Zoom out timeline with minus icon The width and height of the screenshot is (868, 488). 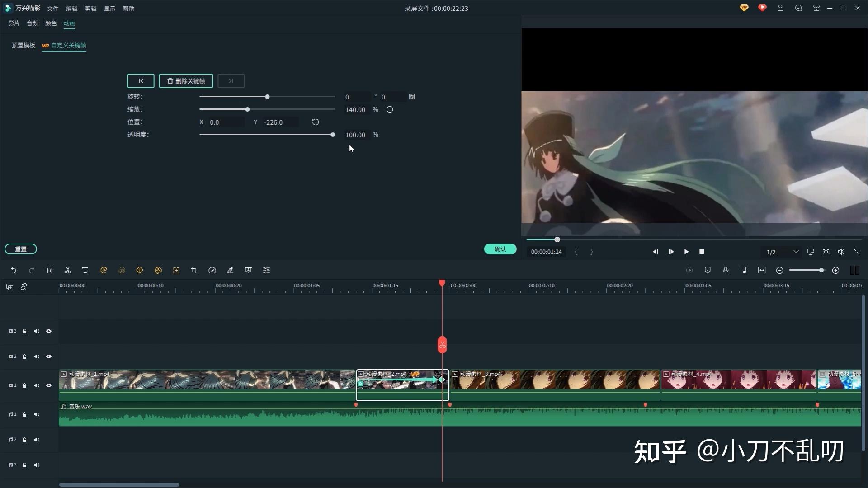click(x=779, y=270)
